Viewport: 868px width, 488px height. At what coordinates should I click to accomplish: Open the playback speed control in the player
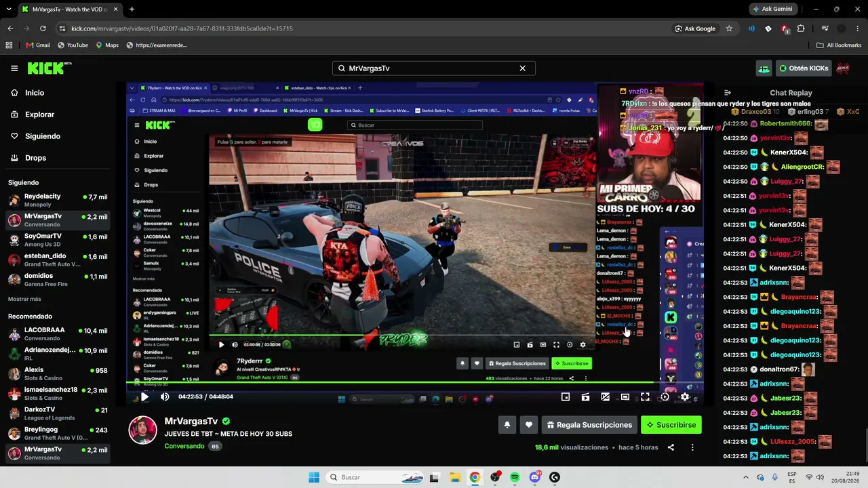[x=665, y=397]
